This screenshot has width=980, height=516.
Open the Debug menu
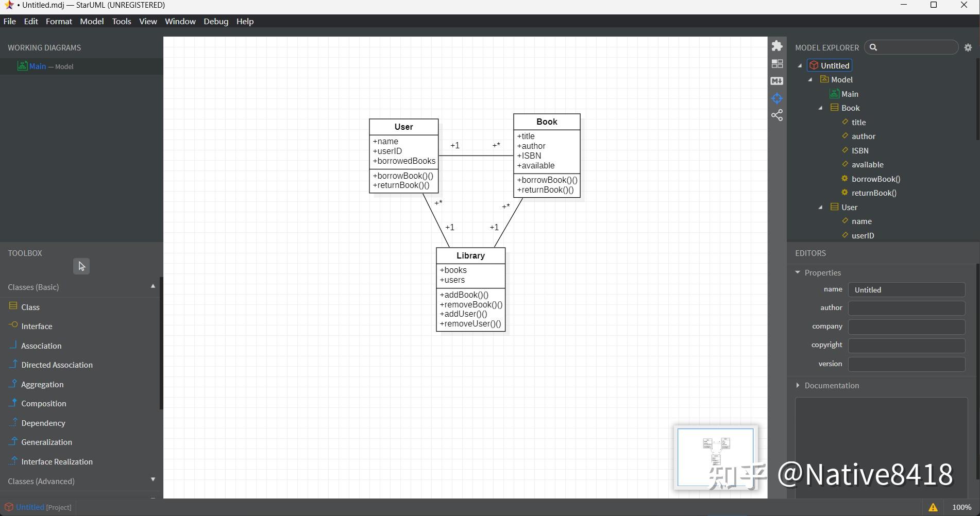(x=216, y=21)
